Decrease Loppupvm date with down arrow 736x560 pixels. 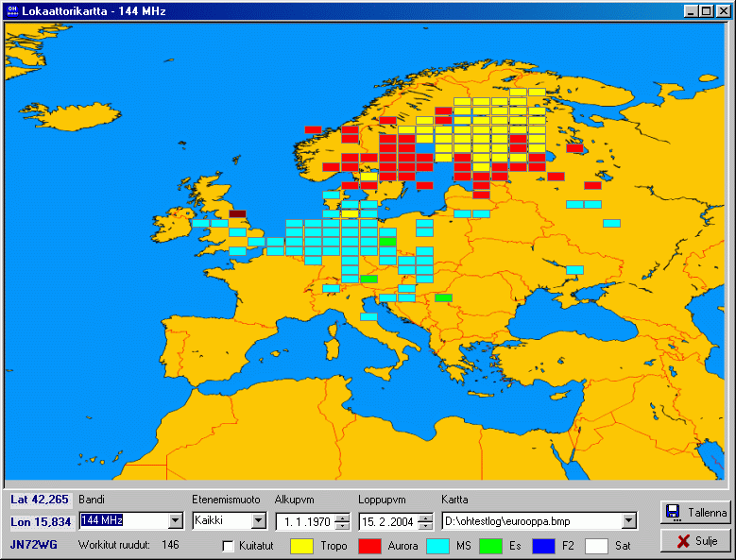click(x=426, y=525)
